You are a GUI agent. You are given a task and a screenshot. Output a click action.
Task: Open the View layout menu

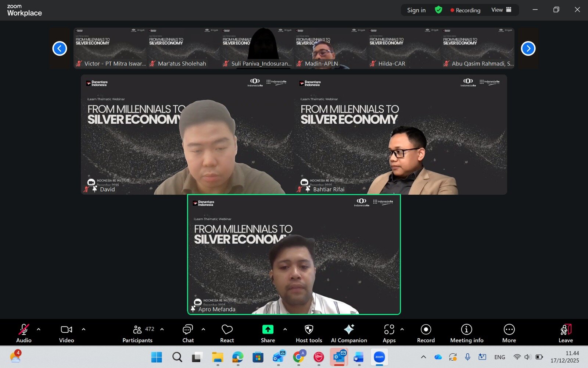click(501, 10)
